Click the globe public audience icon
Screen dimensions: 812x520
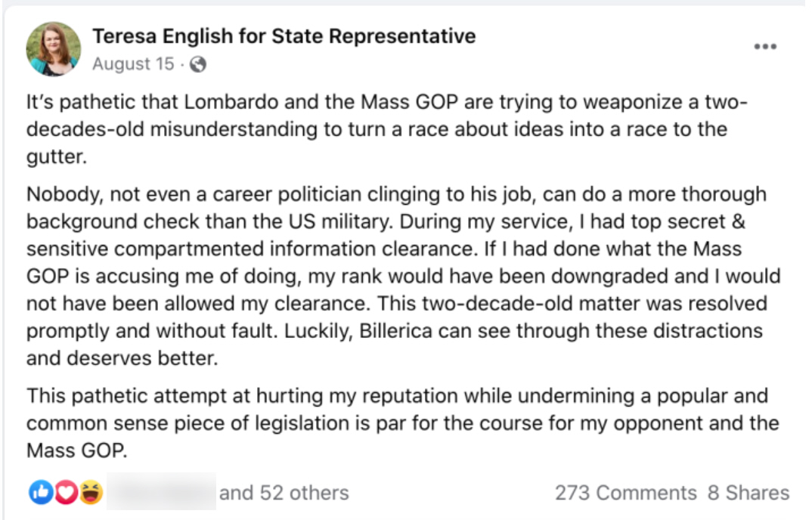point(197,65)
